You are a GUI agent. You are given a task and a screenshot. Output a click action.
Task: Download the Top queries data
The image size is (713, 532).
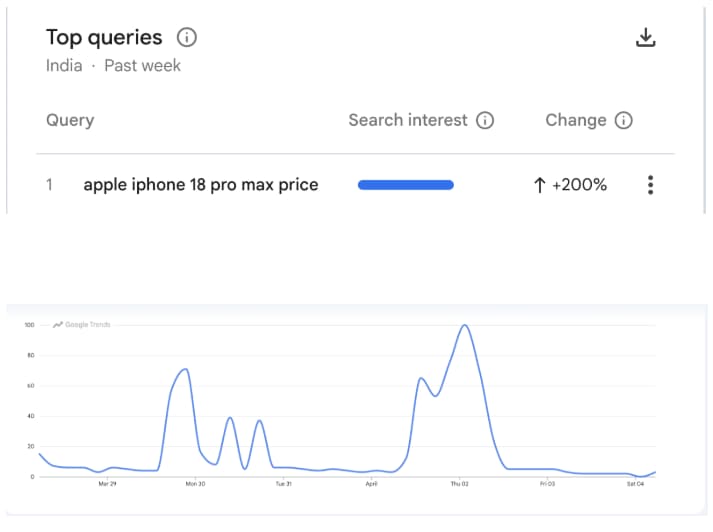coord(646,38)
